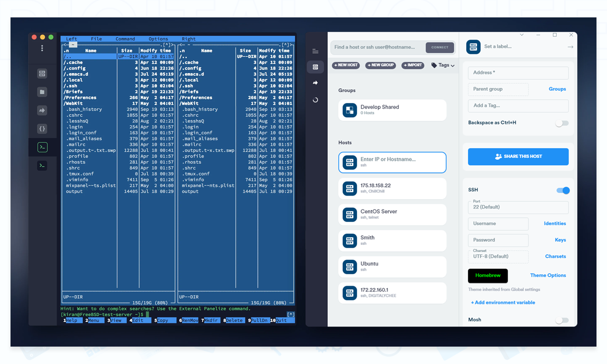Click the Add environment variable link
Viewport: 607px width, 364px height.
[x=503, y=303]
